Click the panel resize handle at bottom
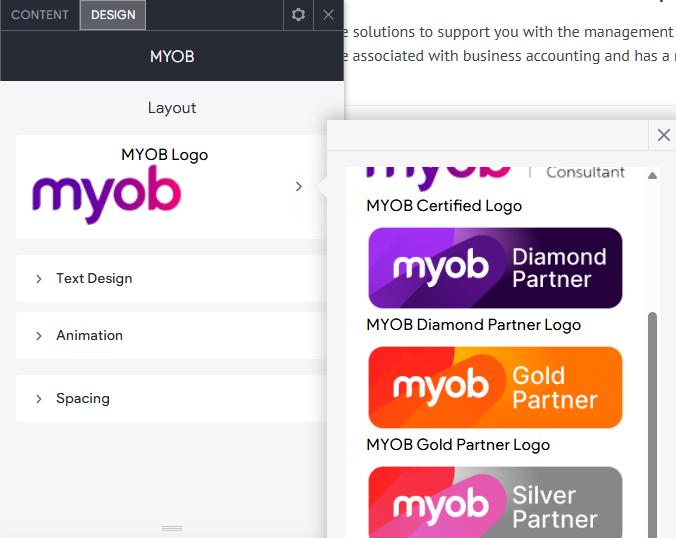This screenshot has width=676, height=538. (x=172, y=529)
